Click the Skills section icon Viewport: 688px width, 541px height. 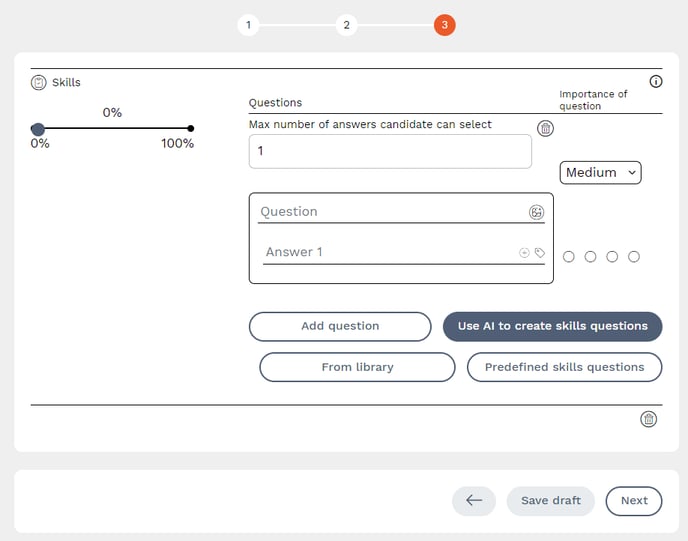tap(38, 82)
